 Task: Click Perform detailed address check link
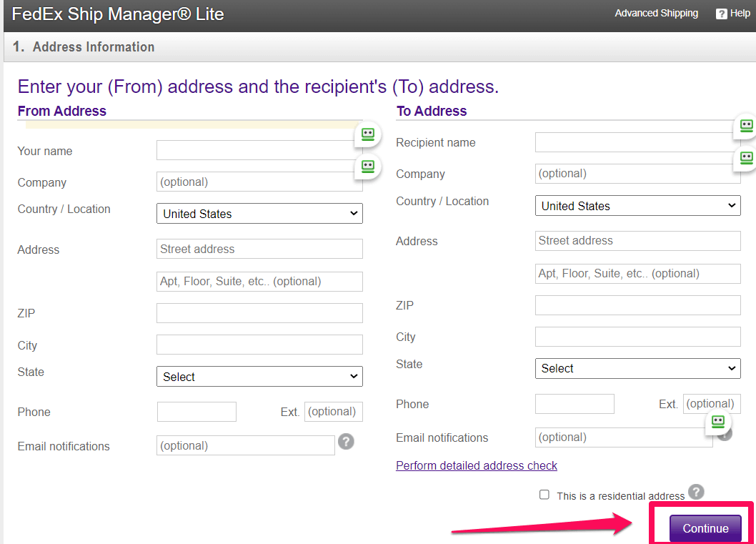pyautogui.click(x=477, y=465)
